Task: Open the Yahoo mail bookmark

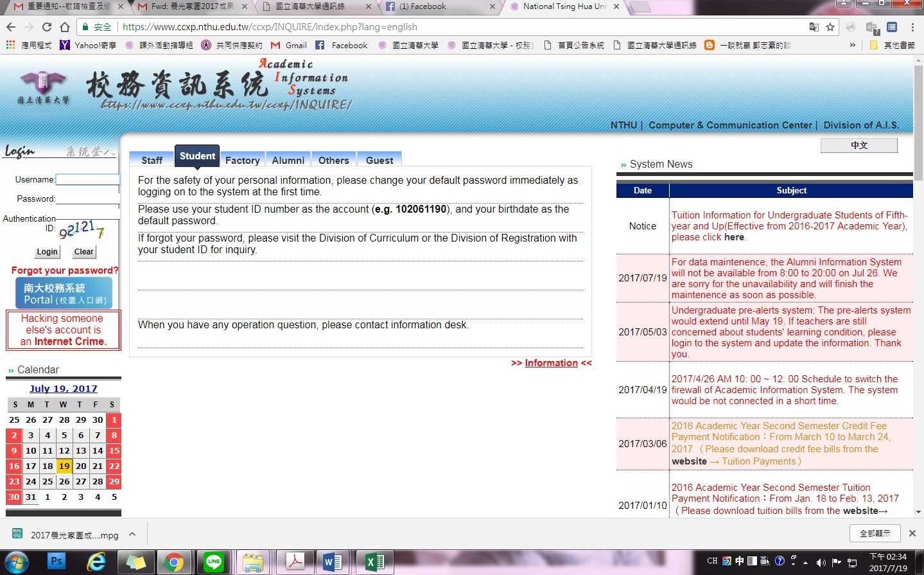Action: tap(88, 45)
